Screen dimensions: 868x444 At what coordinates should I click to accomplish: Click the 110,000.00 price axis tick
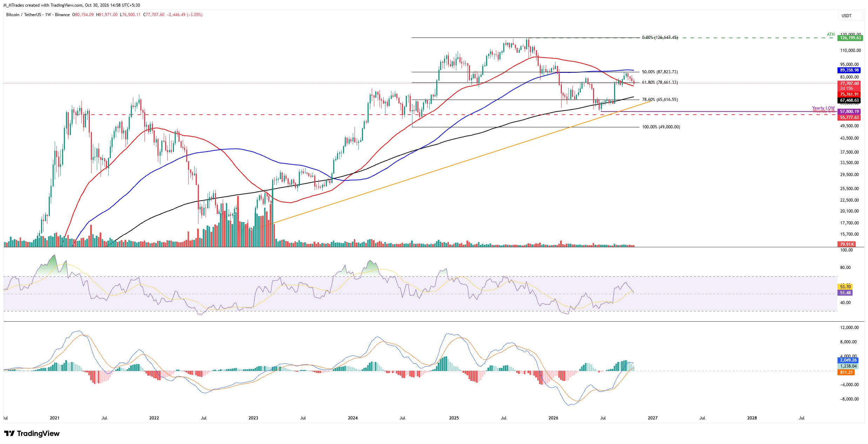tap(850, 51)
